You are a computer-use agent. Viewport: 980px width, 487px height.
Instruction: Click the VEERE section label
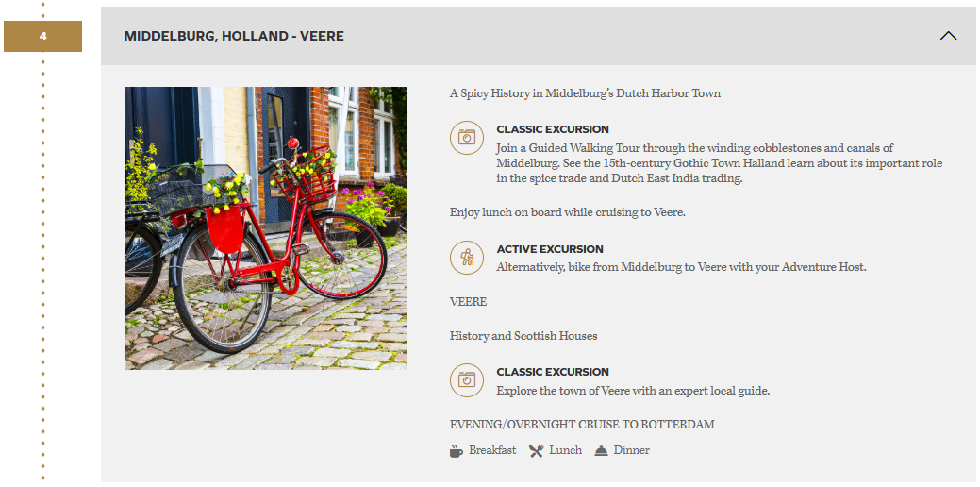(468, 302)
